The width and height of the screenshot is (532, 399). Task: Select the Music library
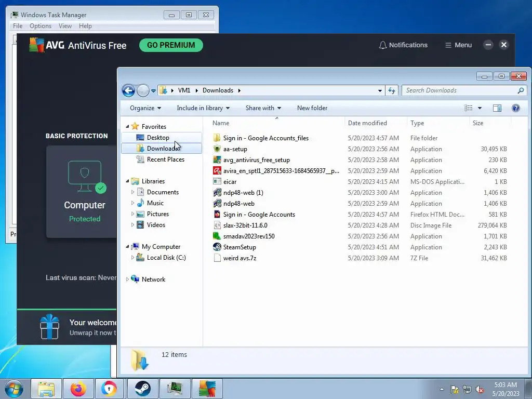(155, 203)
